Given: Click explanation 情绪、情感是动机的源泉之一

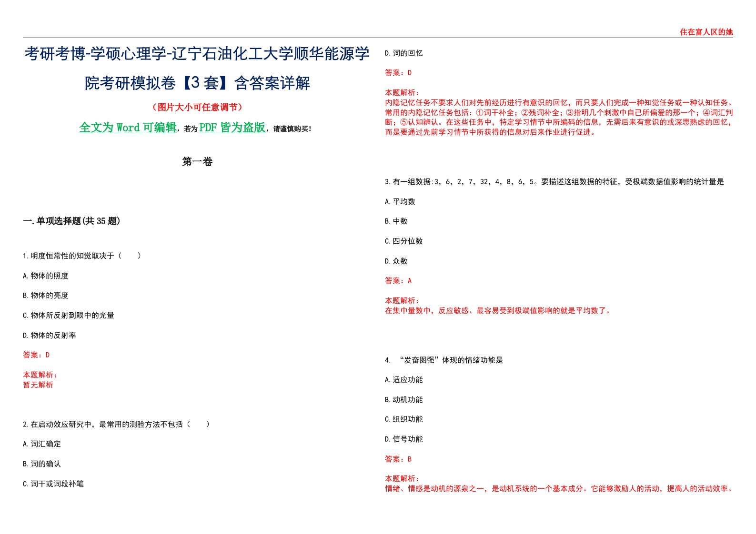Looking at the screenshot, I should [x=559, y=489].
